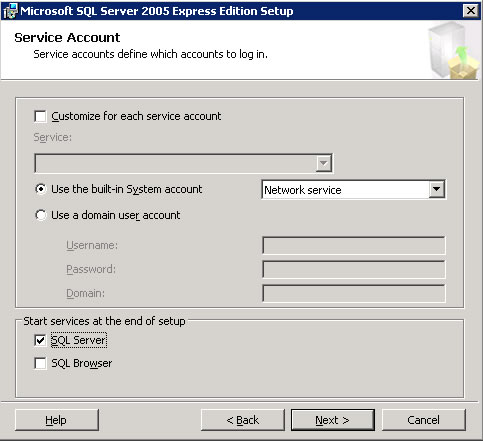Image resolution: width=483 pixels, height=441 pixels.
Task: Open Help for this setup page
Action: 57,420
